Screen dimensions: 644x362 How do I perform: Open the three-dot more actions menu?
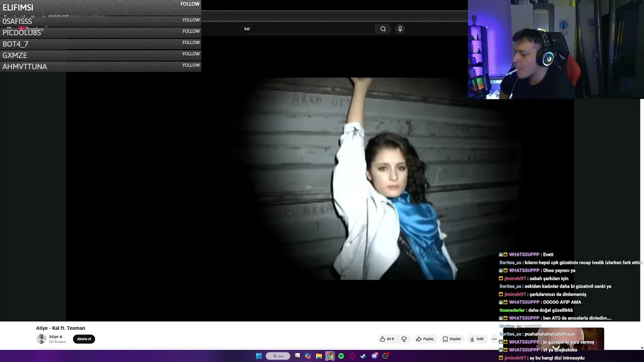pos(494,339)
